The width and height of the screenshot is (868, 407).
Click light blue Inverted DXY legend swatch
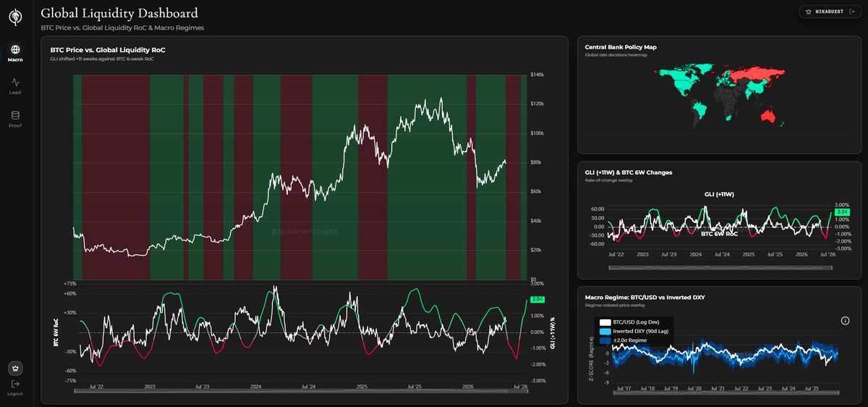605,331
